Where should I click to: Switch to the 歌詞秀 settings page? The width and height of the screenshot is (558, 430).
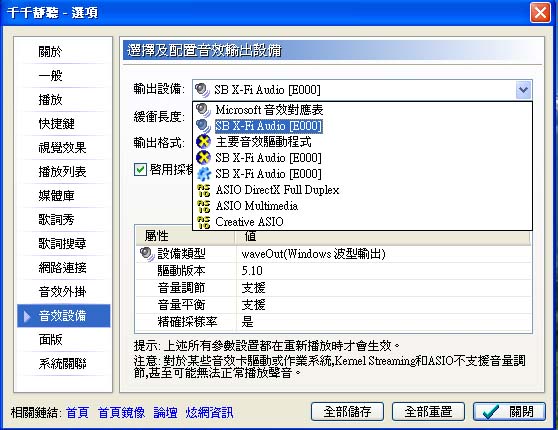56,220
